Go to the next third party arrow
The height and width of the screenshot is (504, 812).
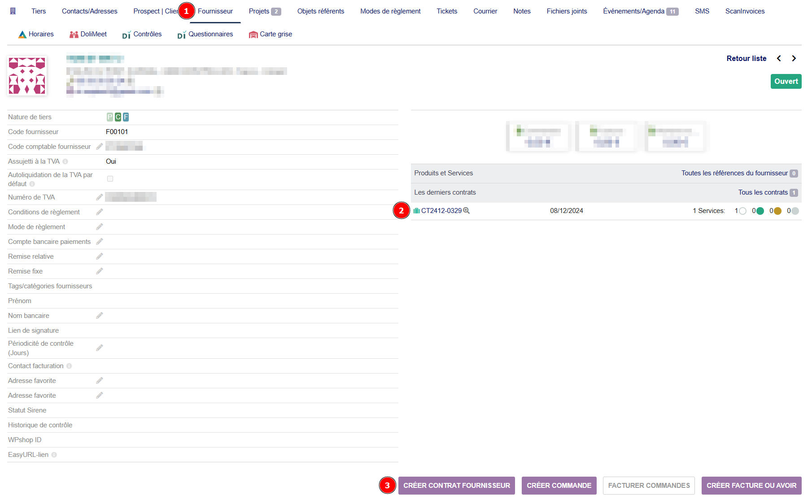(794, 58)
